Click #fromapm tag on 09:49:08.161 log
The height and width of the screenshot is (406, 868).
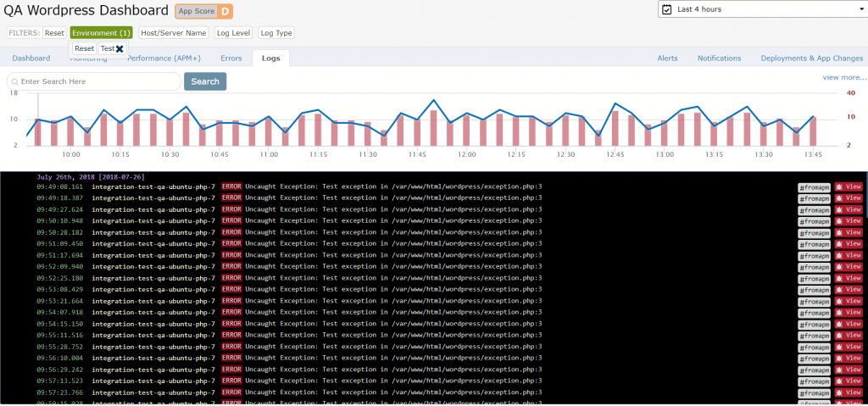point(815,187)
